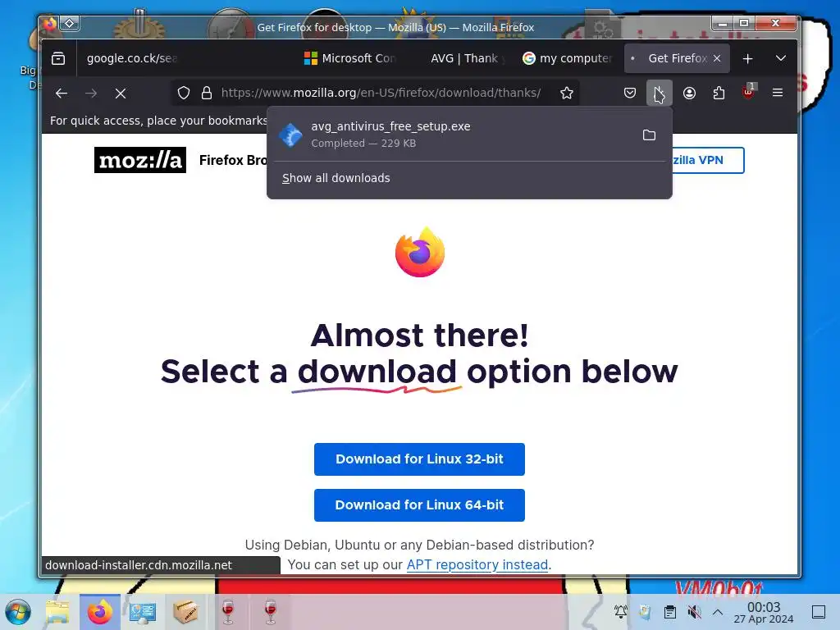List all tabs dropdown
Viewport: 840px width, 630px height.
(x=781, y=58)
